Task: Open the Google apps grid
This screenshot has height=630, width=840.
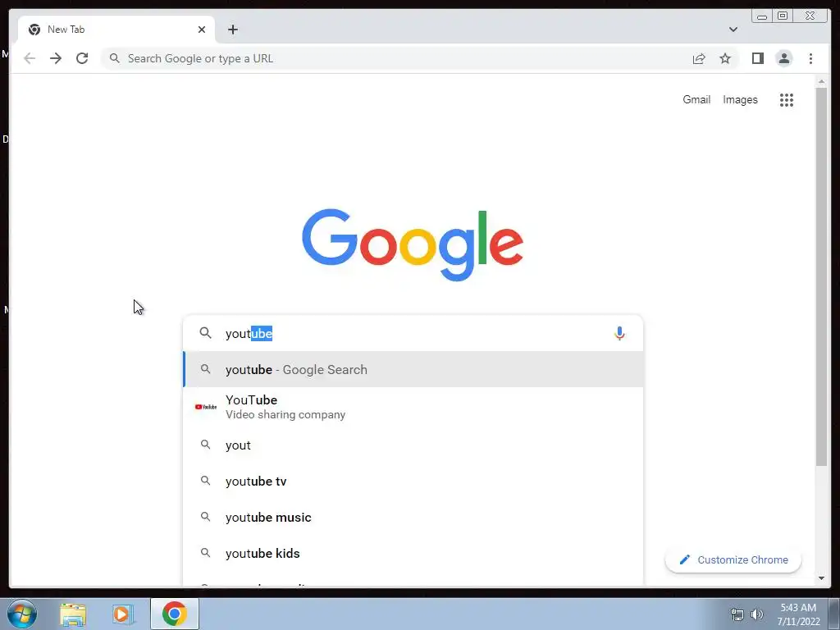Action: coord(787,99)
